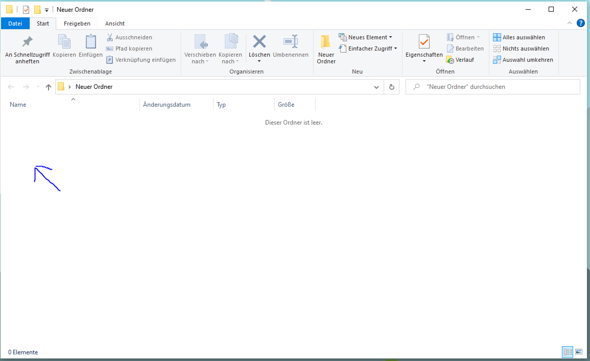The width and height of the screenshot is (590, 361).
Task: Open Eigenschaften checkmark icon
Action: point(424,42)
